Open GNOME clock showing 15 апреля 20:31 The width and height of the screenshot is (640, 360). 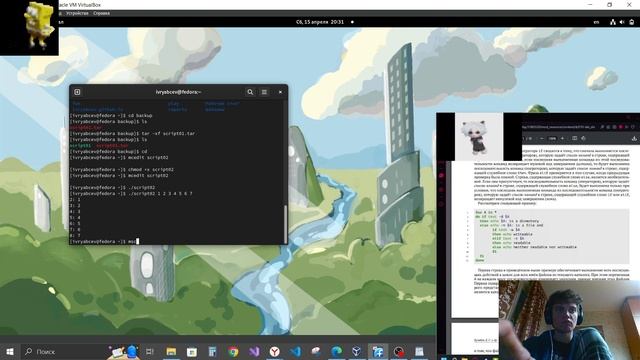click(x=320, y=22)
